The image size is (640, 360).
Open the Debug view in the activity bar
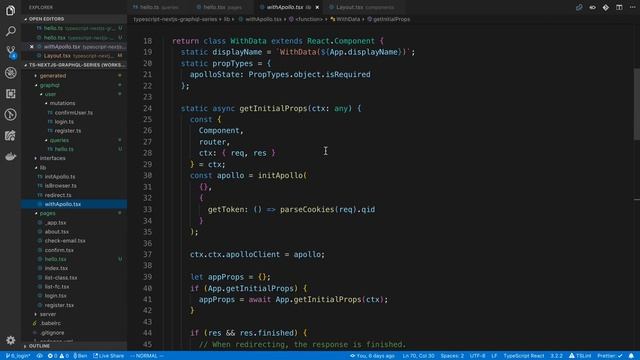point(11,73)
